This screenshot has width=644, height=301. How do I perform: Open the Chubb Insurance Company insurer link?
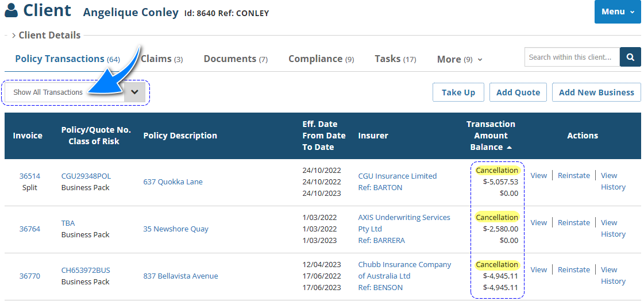pos(404,270)
